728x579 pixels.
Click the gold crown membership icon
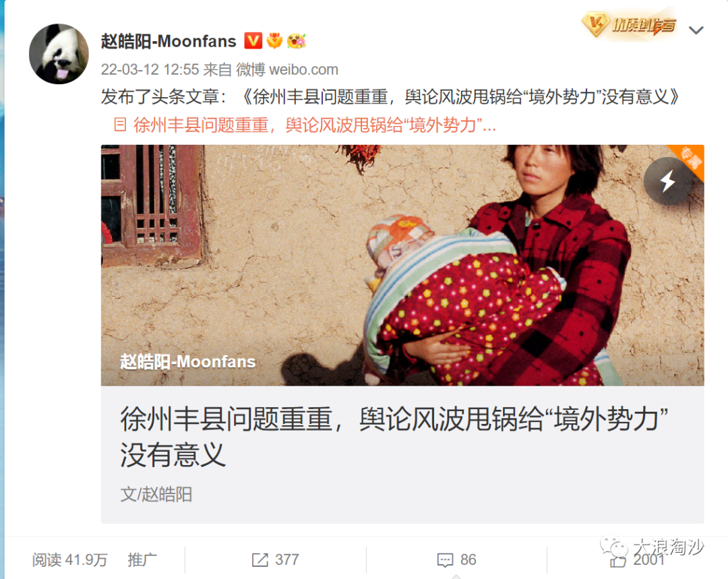click(x=274, y=41)
